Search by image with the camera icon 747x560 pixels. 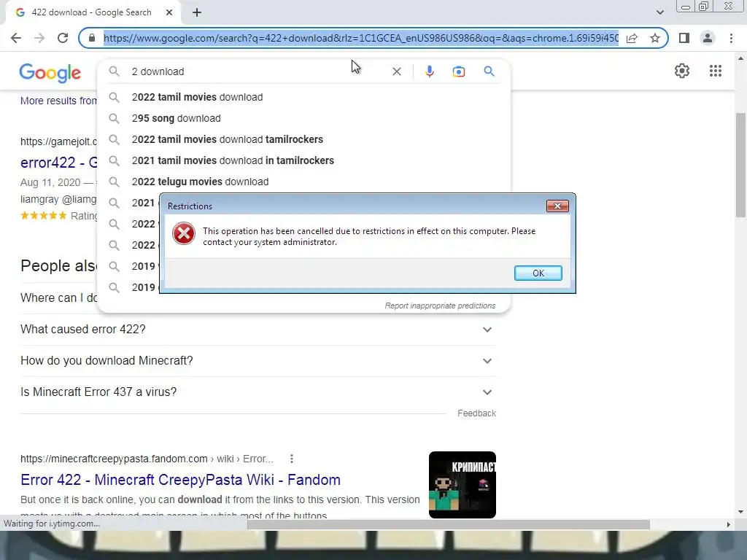(458, 71)
